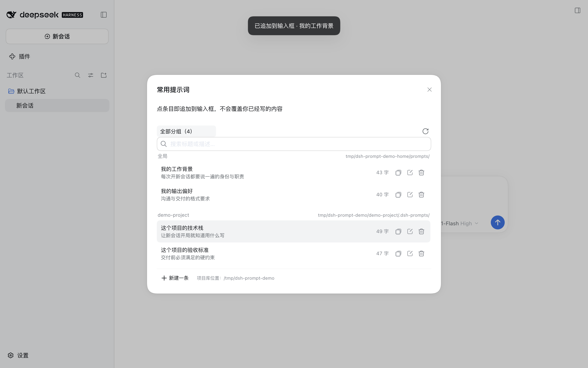Click 新建一条 to add a prompt
588x368 pixels.
coord(175,278)
